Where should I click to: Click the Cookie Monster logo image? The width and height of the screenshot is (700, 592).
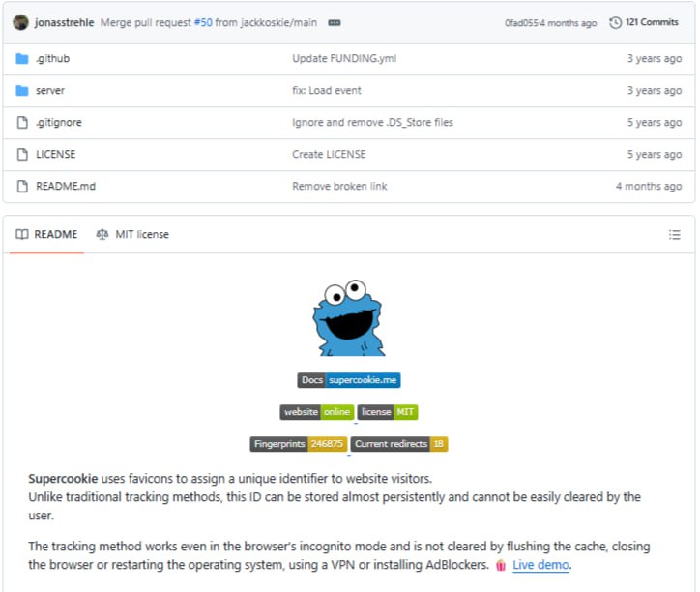click(348, 317)
